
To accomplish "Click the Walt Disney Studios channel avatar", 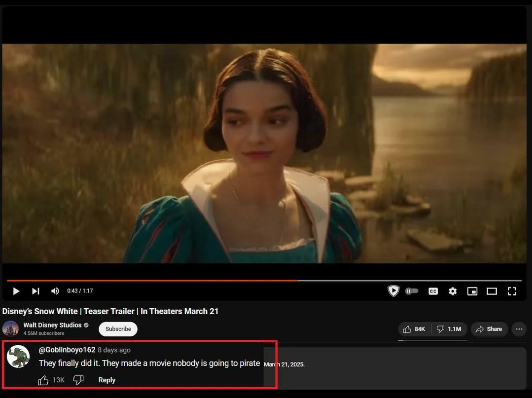I will (10, 328).
